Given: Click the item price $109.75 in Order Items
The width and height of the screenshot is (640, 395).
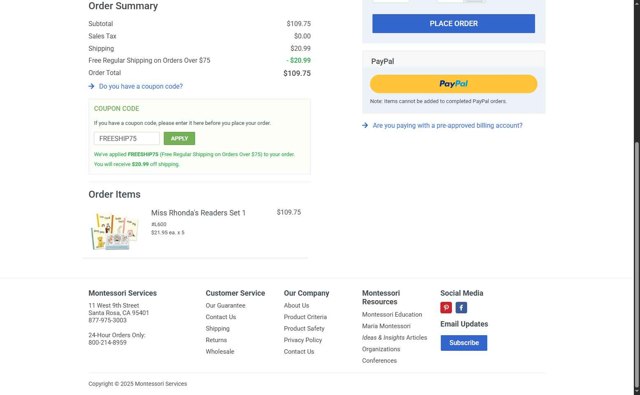Looking at the screenshot, I should click(x=289, y=212).
